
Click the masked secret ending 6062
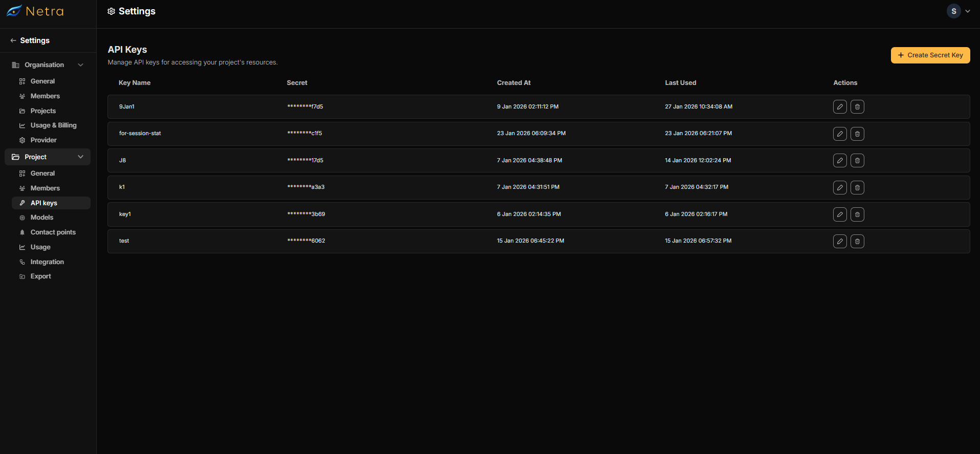306,241
